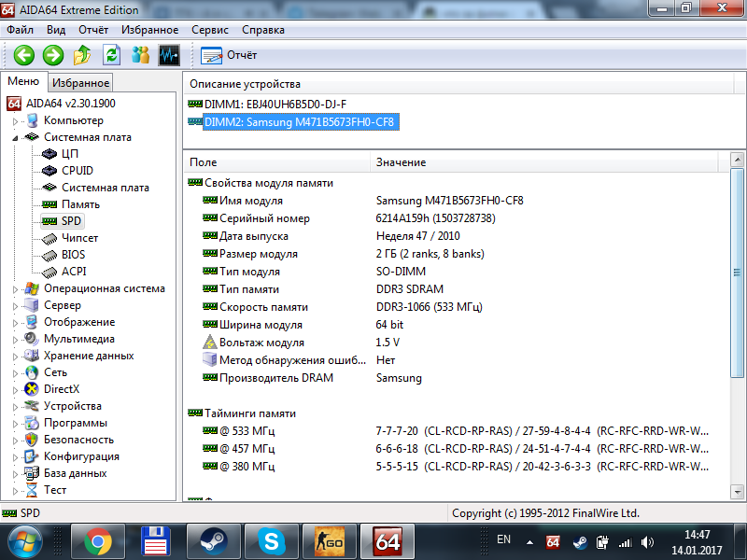Open the Отчёт menu in menu bar
The image size is (747, 560).
pos(93,30)
